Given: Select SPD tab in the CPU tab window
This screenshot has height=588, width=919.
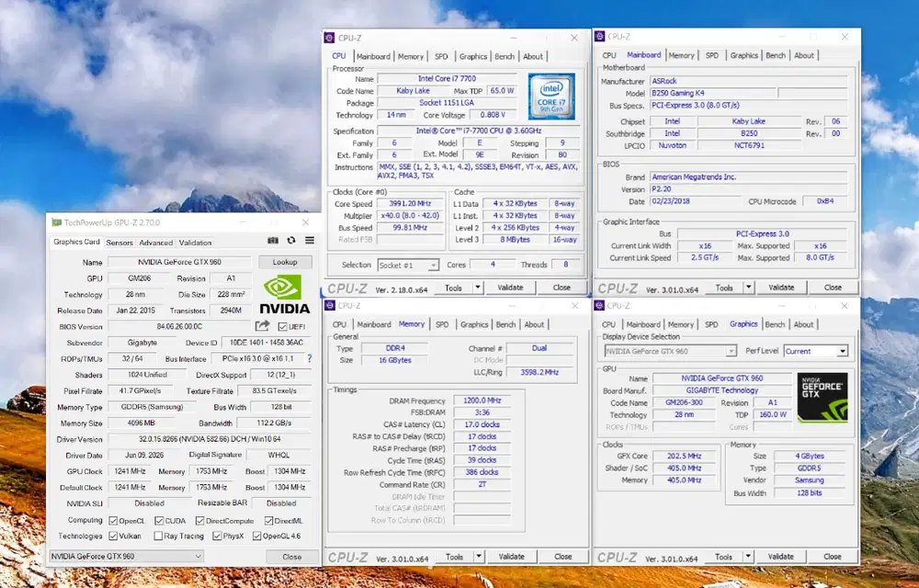Looking at the screenshot, I should pos(441,57).
